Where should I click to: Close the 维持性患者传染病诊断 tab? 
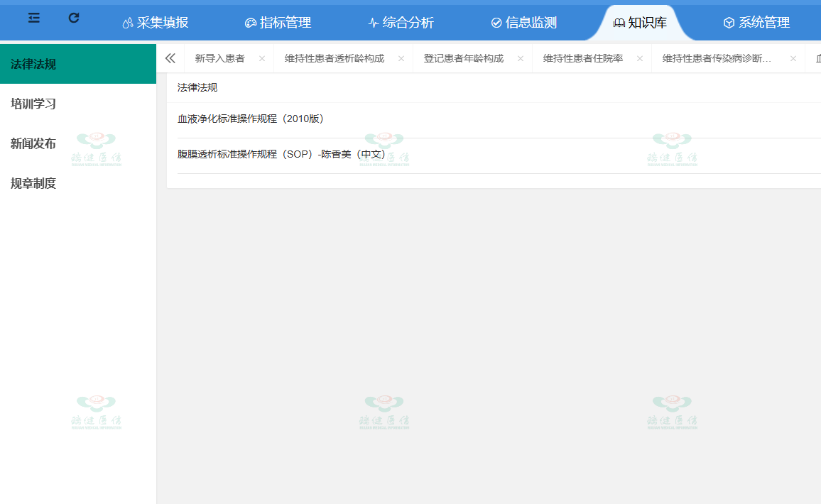(793, 59)
